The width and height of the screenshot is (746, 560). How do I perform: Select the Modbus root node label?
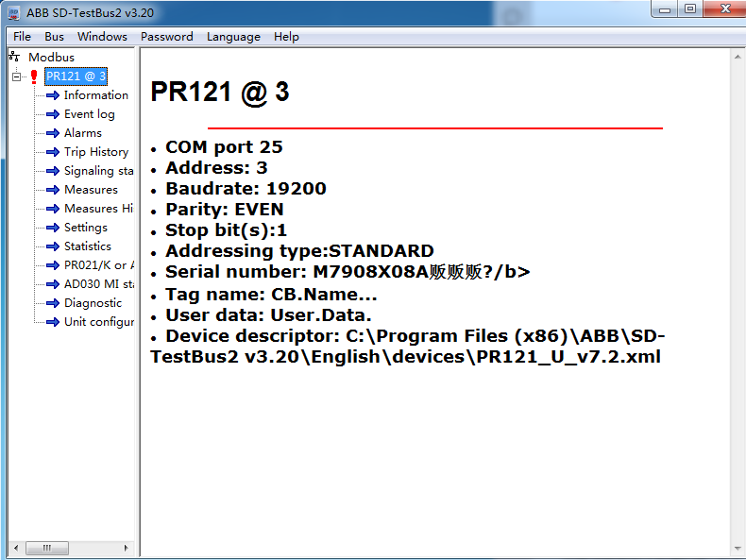[x=51, y=57]
